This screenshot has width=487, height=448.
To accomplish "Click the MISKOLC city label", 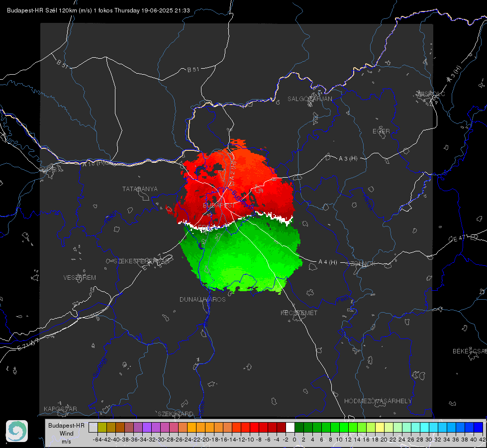I will coord(431,94).
